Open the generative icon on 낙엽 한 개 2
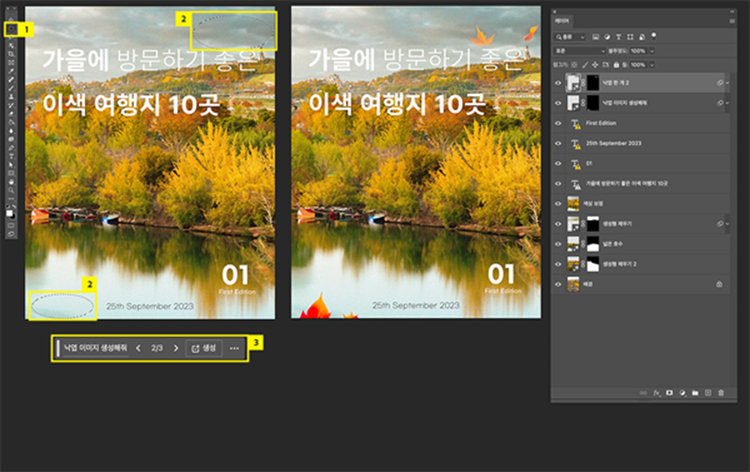This screenshot has width=750, height=472. [720, 83]
